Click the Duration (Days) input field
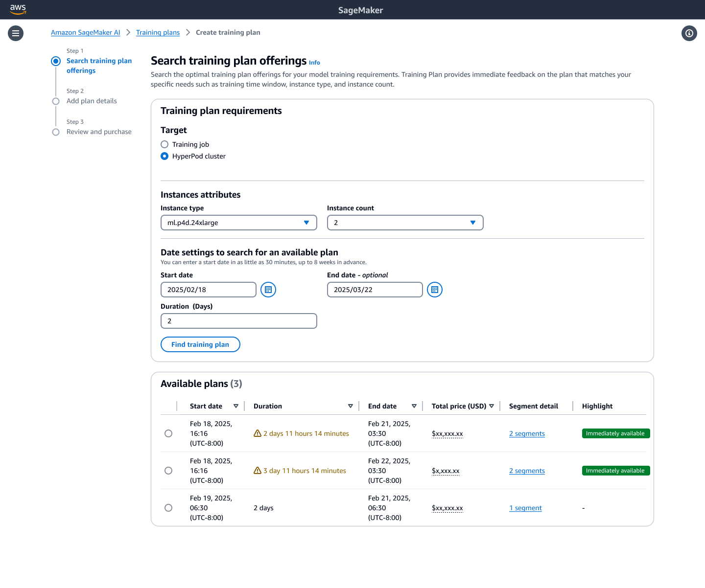This screenshot has height=588, width=705. [239, 321]
